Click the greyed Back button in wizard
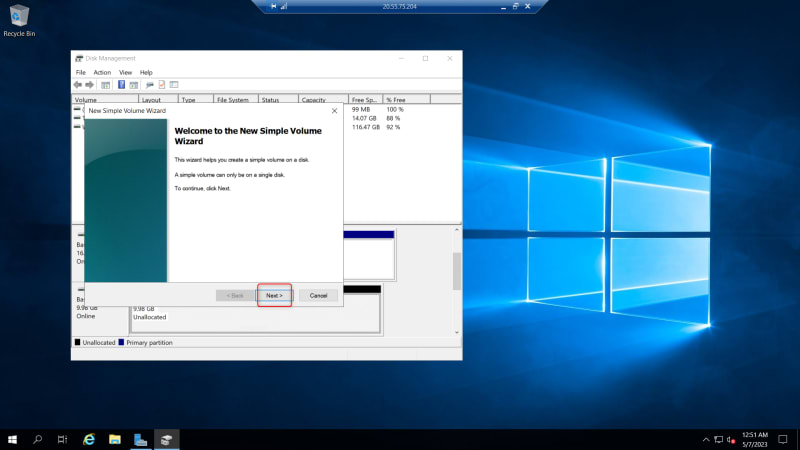 click(x=235, y=295)
